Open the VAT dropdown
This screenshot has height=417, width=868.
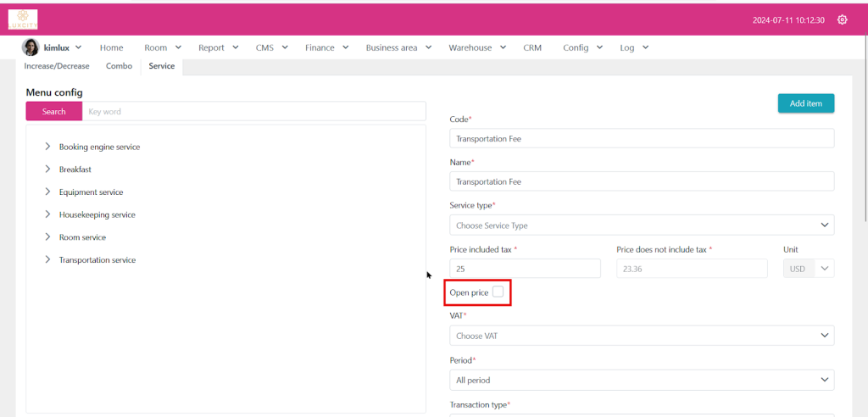pyautogui.click(x=641, y=336)
